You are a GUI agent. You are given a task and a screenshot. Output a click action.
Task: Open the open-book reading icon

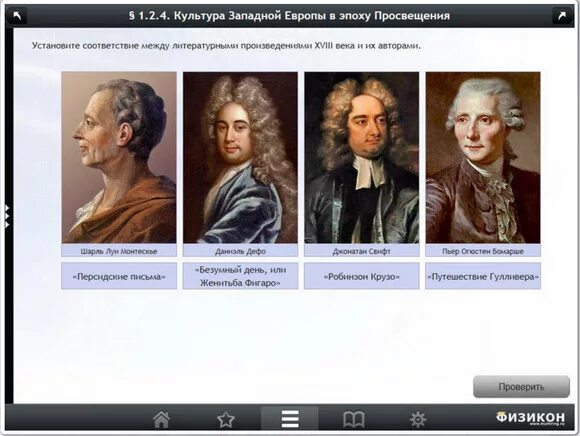point(354,420)
